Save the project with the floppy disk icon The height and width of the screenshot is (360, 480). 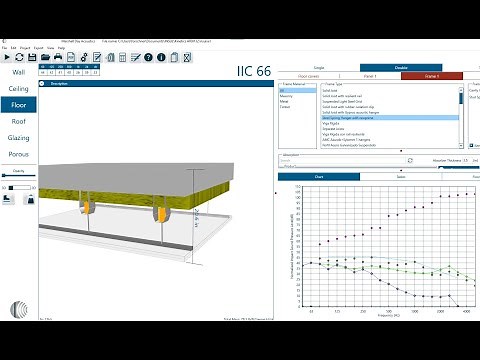click(32, 57)
